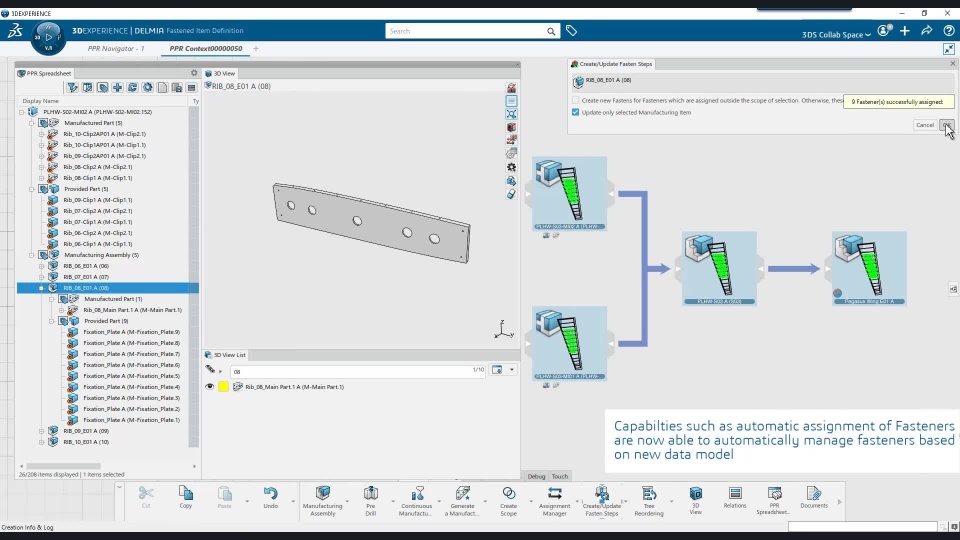Select the Create Scope tool
Image resolution: width=960 pixels, height=540 pixels.
point(508,501)
